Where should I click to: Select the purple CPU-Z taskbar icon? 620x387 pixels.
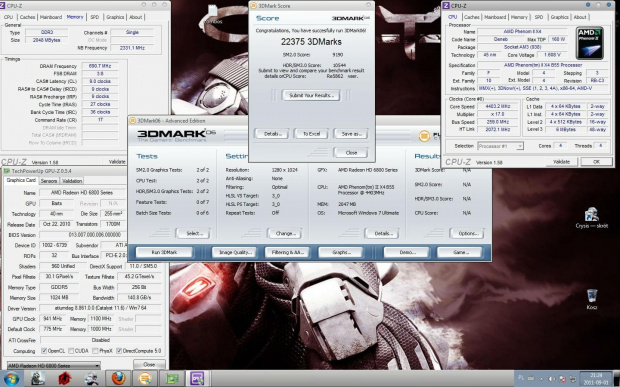(x=197, y=378)
